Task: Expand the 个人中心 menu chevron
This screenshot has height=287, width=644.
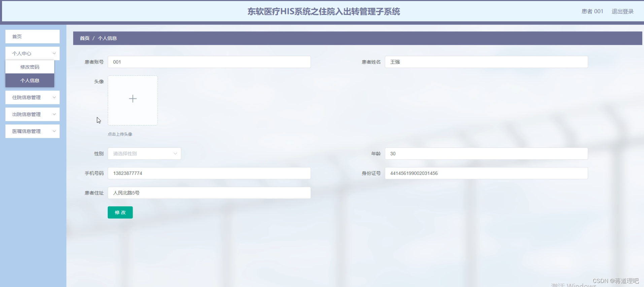Action: tap(54, 53)
